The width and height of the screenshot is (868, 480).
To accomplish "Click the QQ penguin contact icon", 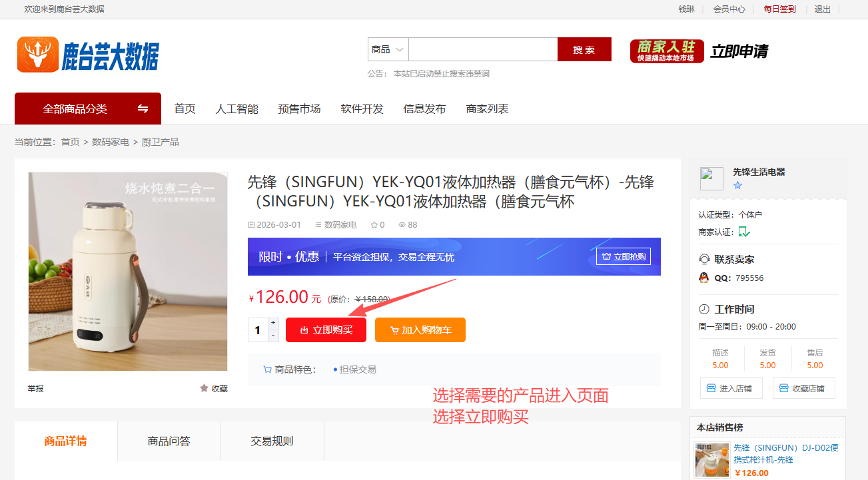I will point(703,278).
